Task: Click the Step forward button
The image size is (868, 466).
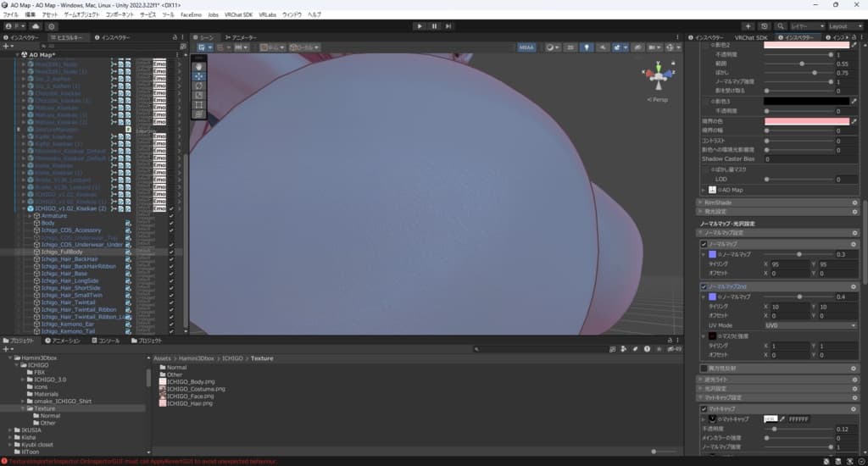Action: click(450, 26)
